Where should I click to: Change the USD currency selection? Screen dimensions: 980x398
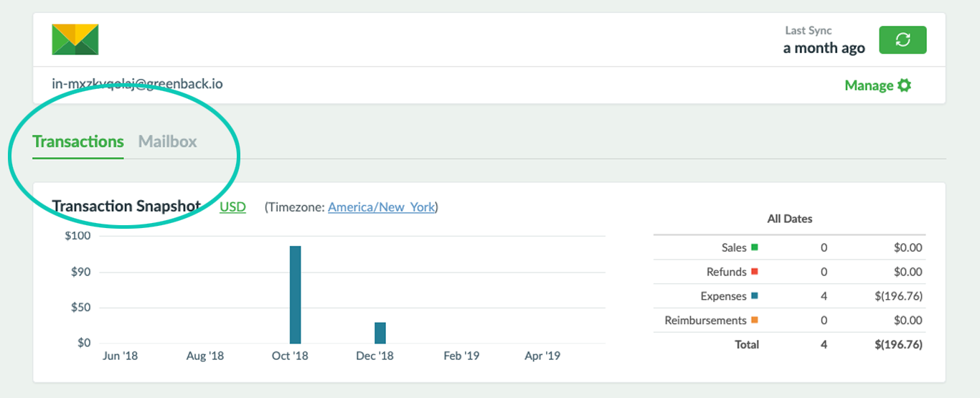tap(232, 207)
